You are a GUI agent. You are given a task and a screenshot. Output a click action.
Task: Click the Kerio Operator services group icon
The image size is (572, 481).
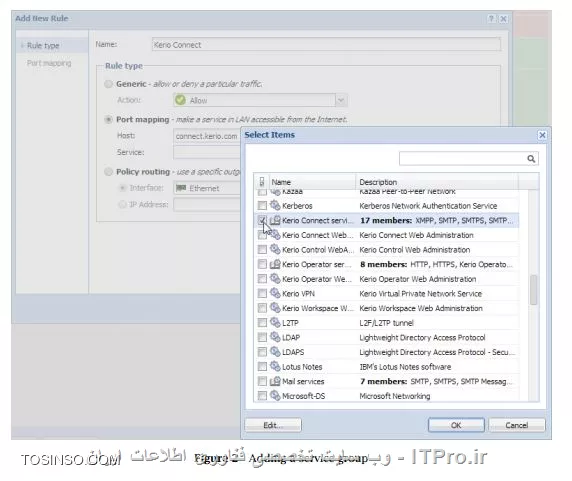pyautogui.click(x=275, y=264)
